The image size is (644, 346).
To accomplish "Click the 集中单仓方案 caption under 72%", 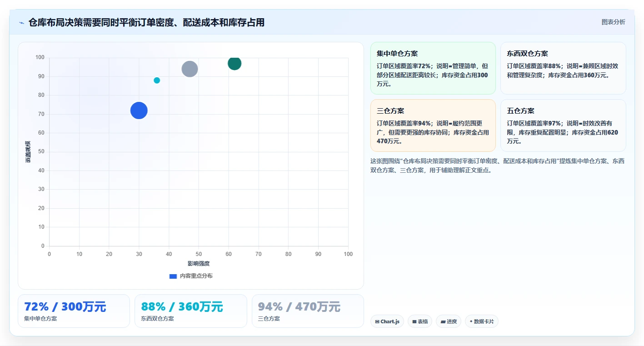I will coord(40,319).
